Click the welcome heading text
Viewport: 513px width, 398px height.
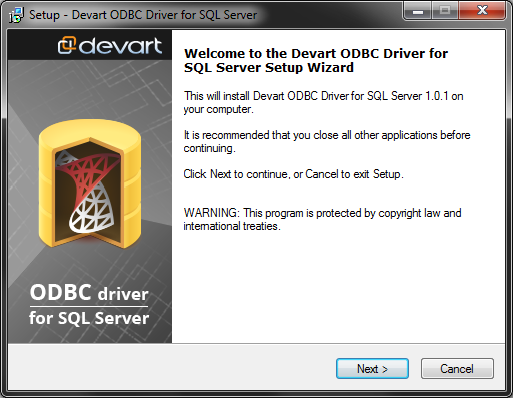pyautogui.click(x=316, y=60)
